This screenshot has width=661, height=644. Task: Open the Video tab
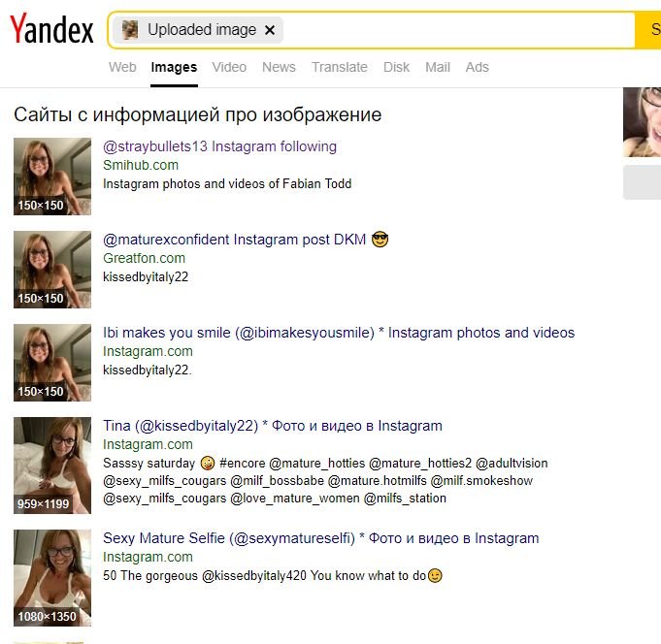[x=229, y=67]
